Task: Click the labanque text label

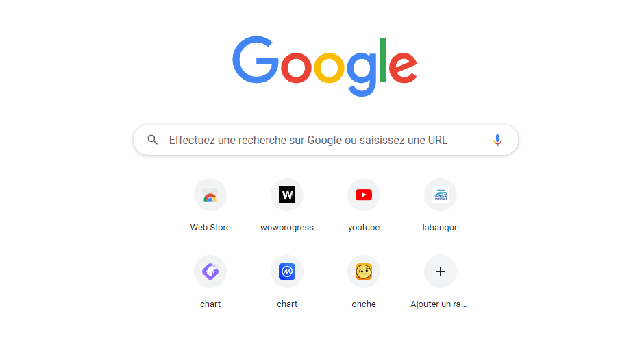Action: tap(441, 228)
